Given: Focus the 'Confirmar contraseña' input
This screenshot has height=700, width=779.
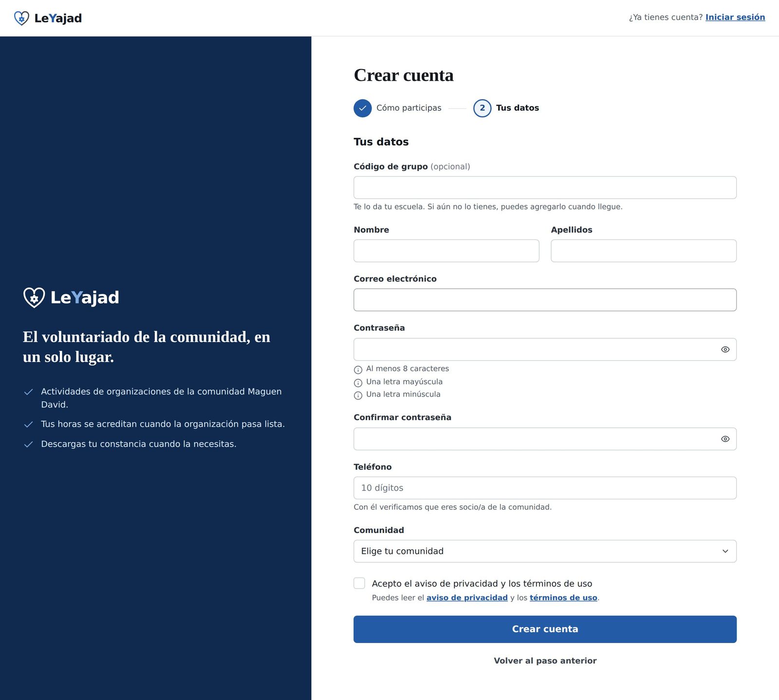Looking at the screenshot, I should pos(545,439).
